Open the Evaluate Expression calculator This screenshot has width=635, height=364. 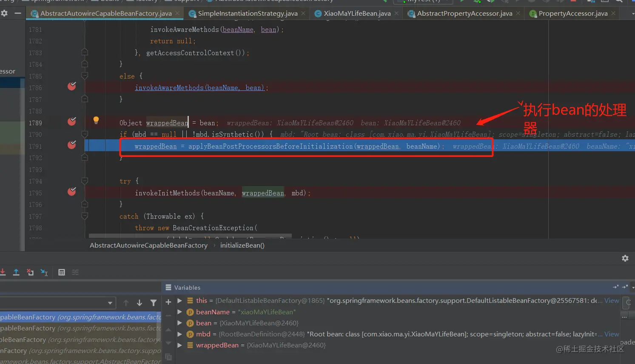(62, 272)
